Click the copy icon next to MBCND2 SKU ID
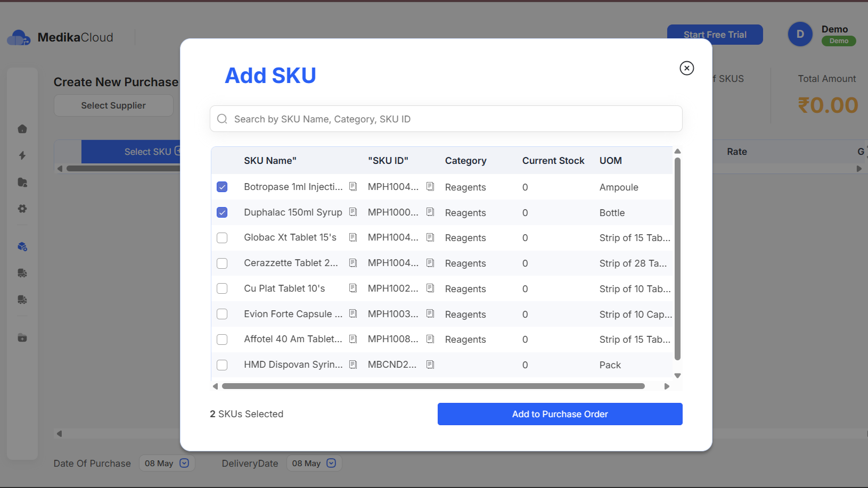 point(430,365)
